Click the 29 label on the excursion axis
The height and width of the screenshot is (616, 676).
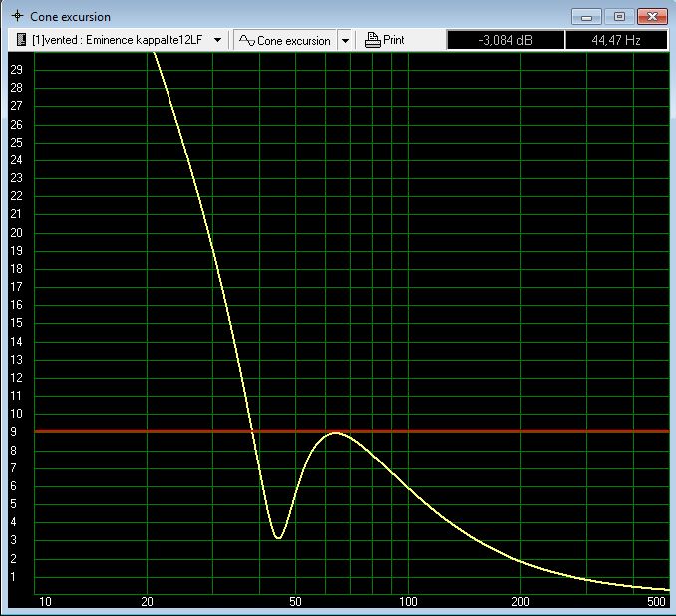coord(16,70)
